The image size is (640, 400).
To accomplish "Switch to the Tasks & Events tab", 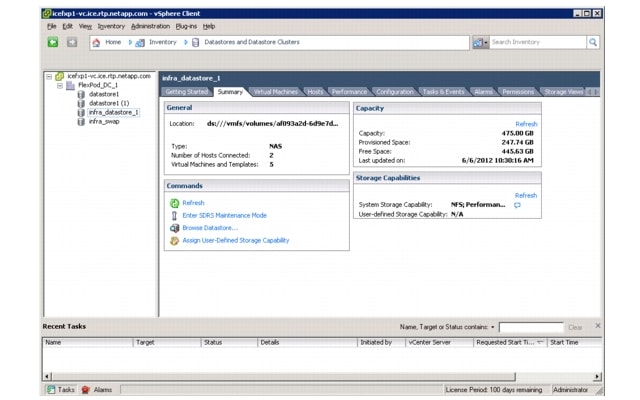I will [443, 92].
